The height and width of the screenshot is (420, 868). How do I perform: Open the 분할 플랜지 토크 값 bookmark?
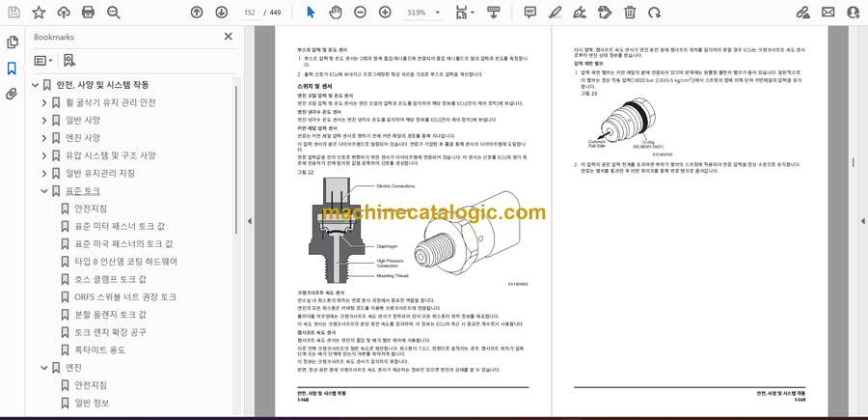tap(110, 315)
